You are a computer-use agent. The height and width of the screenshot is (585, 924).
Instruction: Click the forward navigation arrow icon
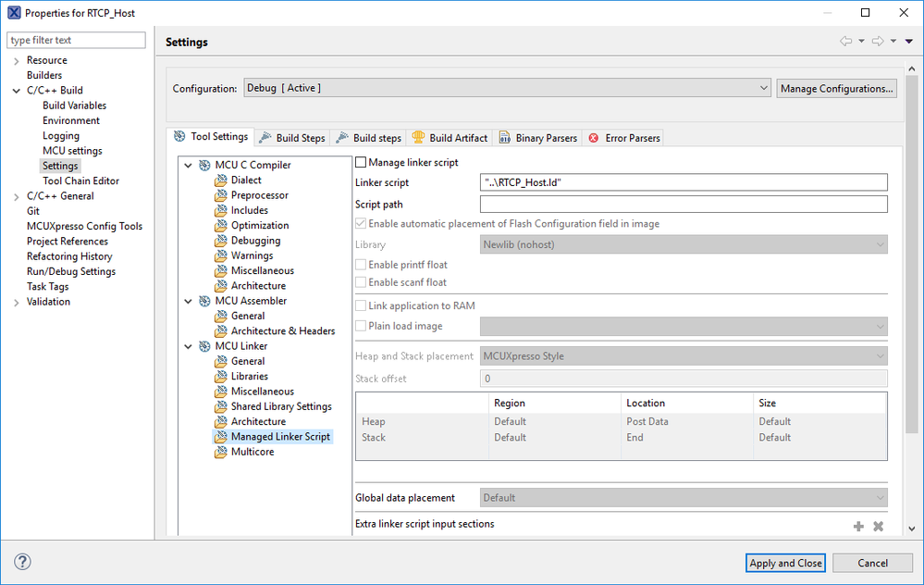coord(878,42)
